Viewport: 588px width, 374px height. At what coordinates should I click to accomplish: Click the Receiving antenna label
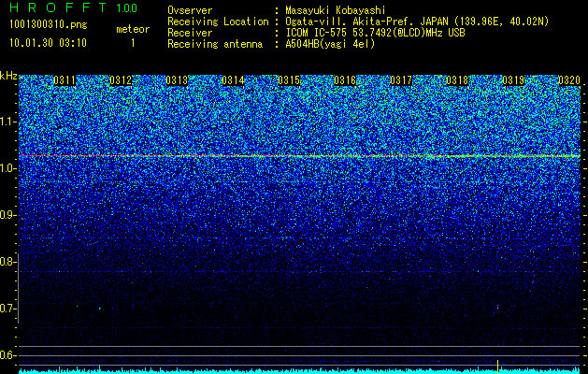tap(215, 44)
